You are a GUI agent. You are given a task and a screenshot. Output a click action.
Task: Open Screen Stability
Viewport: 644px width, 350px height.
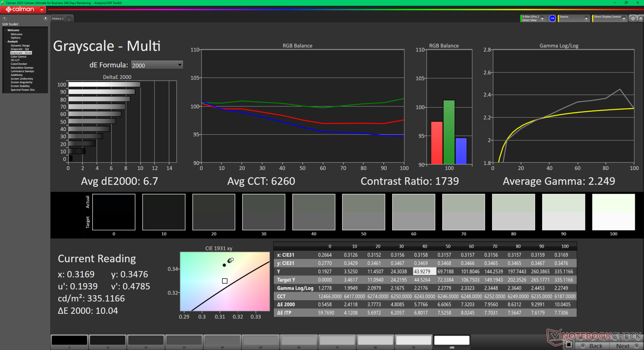click(20, 86)
